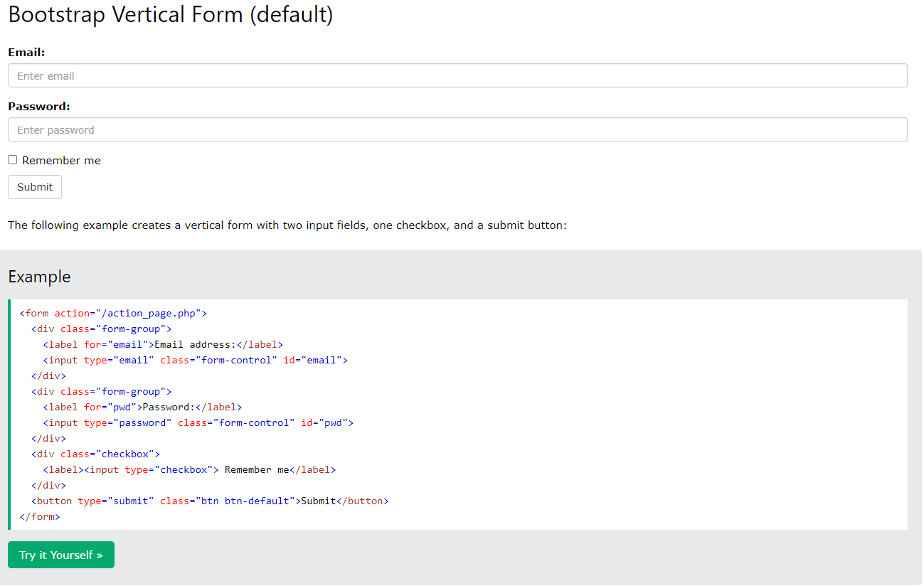
Task: Click the label for="pwd" code line
Action: click(142, 407)
